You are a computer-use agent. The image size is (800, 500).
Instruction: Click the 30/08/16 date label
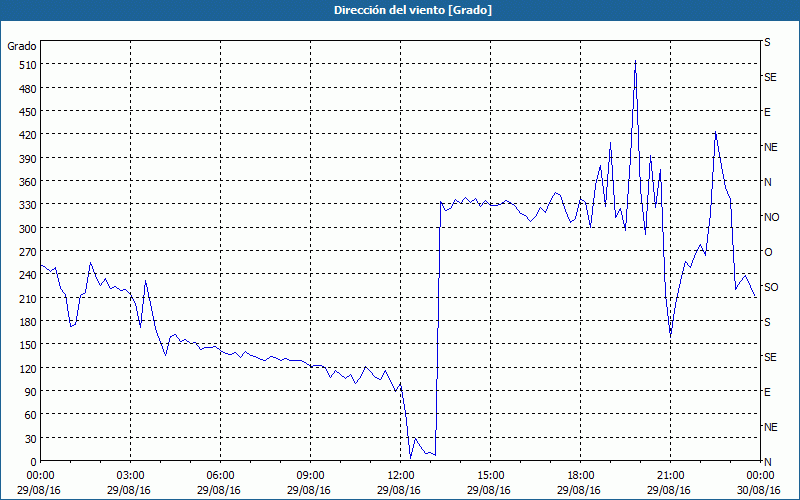click(x=758, y=490)
